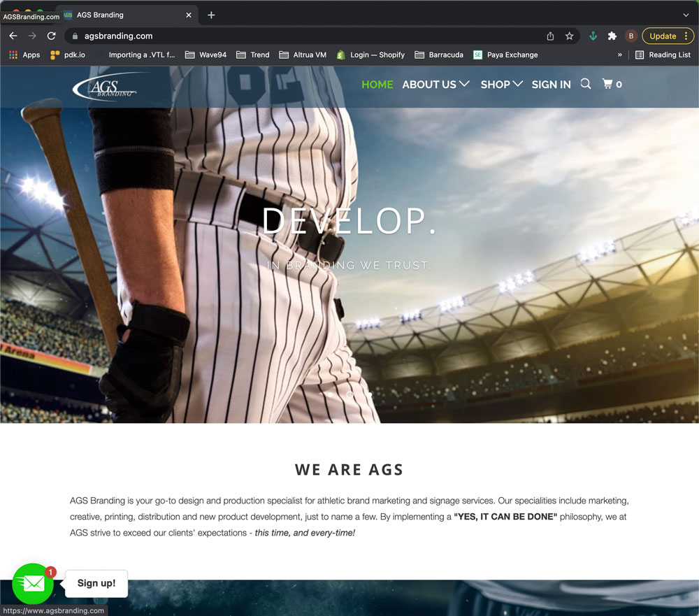This screenshot has width=699, height=616.
Task: Show more bookmarks with double chevron
Action: click(619, 55)
